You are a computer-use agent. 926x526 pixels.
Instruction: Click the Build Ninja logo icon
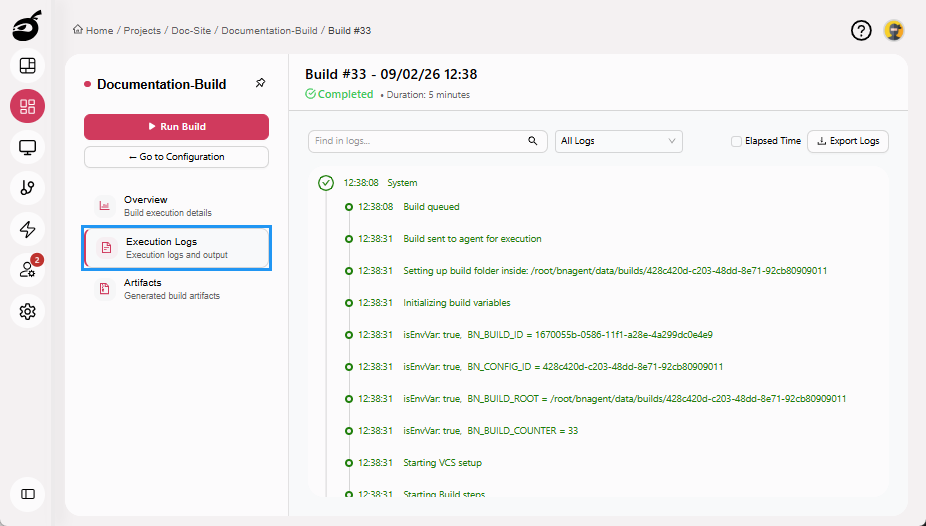pyautogui.click(x=27, y=26)
